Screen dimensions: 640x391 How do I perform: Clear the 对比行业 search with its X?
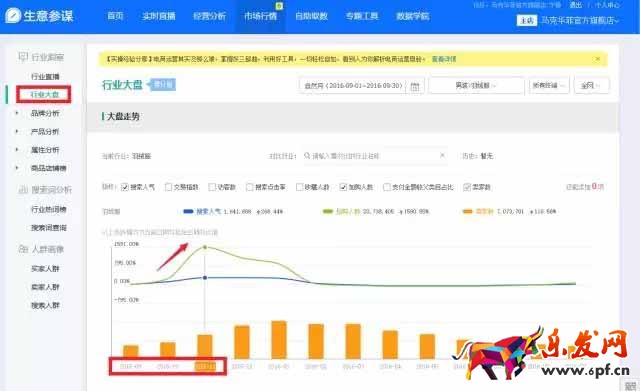point(442,156)
